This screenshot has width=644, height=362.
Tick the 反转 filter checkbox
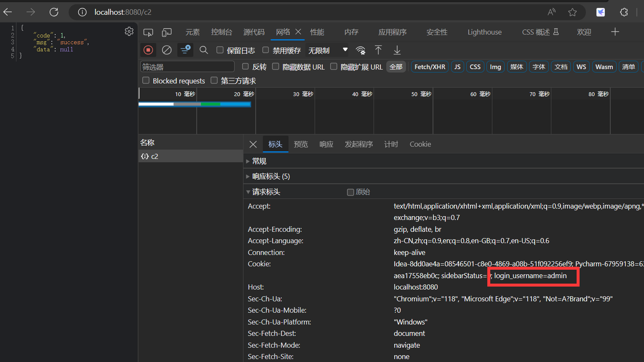coord(246,67)
